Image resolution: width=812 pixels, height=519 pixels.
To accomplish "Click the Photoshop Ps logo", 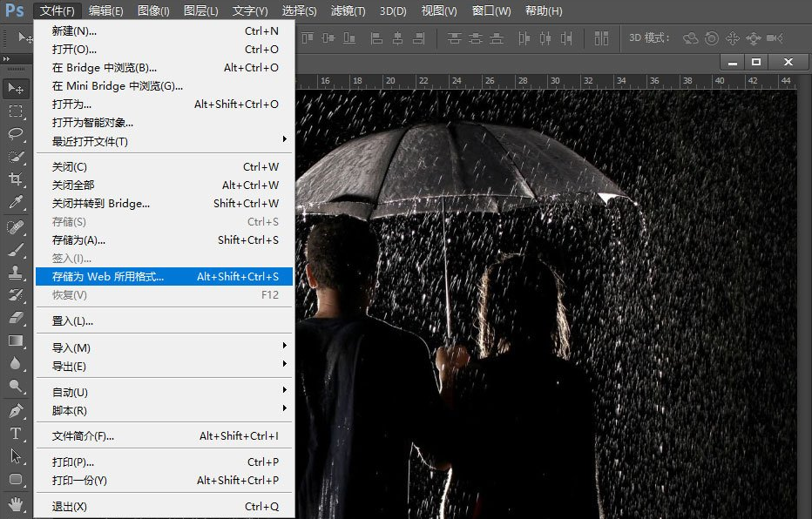I will click(15, 10).
